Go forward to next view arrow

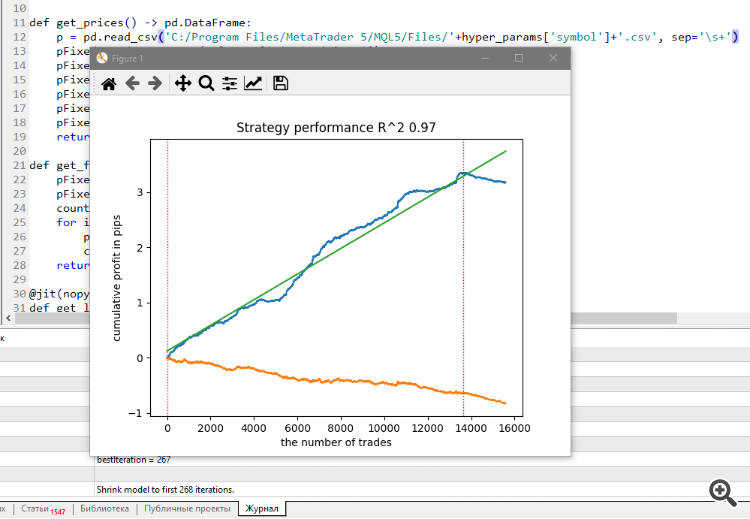[155, 84]
